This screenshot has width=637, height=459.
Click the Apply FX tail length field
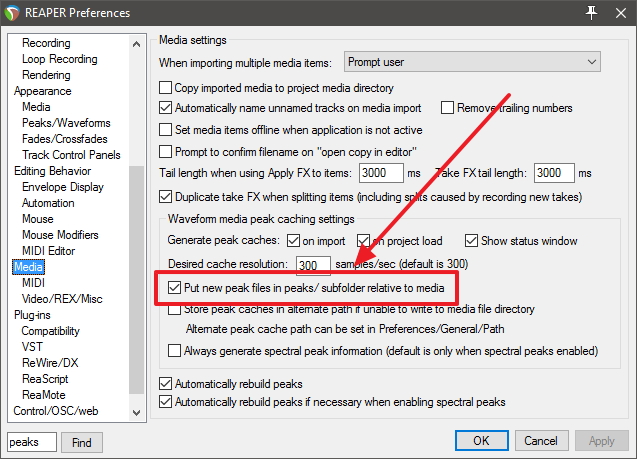pos(381,173)
